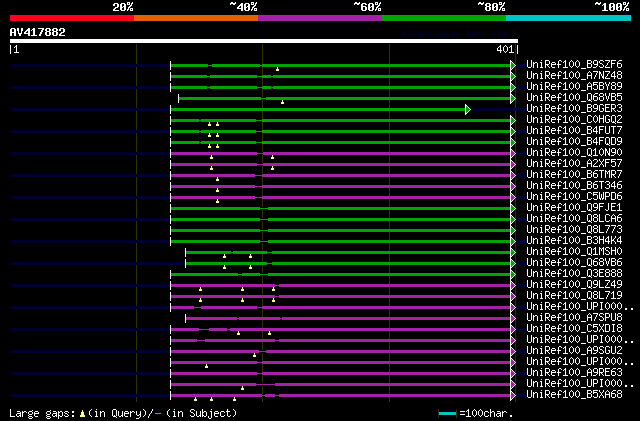Image resolution: width=640 pixels, height=421 pixels.
Task: Click the white start tick of A7SPU8 alignment
Action: coord(185,318)
